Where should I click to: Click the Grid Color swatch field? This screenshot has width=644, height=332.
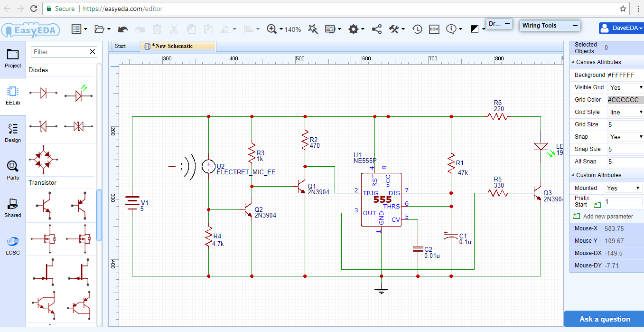pyautogui.click(x=624, y=99)
